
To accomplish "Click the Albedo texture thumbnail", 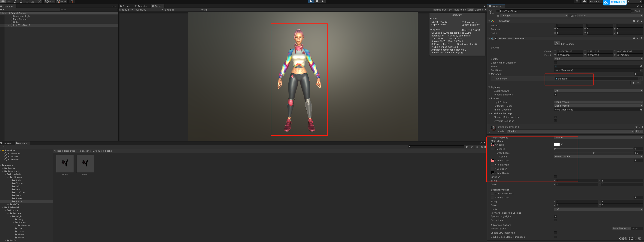I will [x=492, y=145].
